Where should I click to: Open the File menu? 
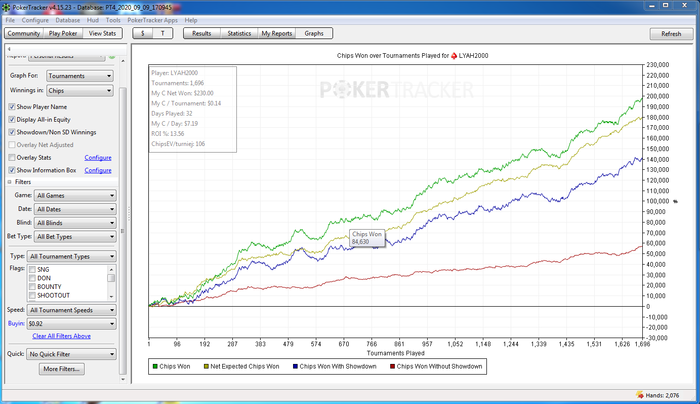[10, 21]
